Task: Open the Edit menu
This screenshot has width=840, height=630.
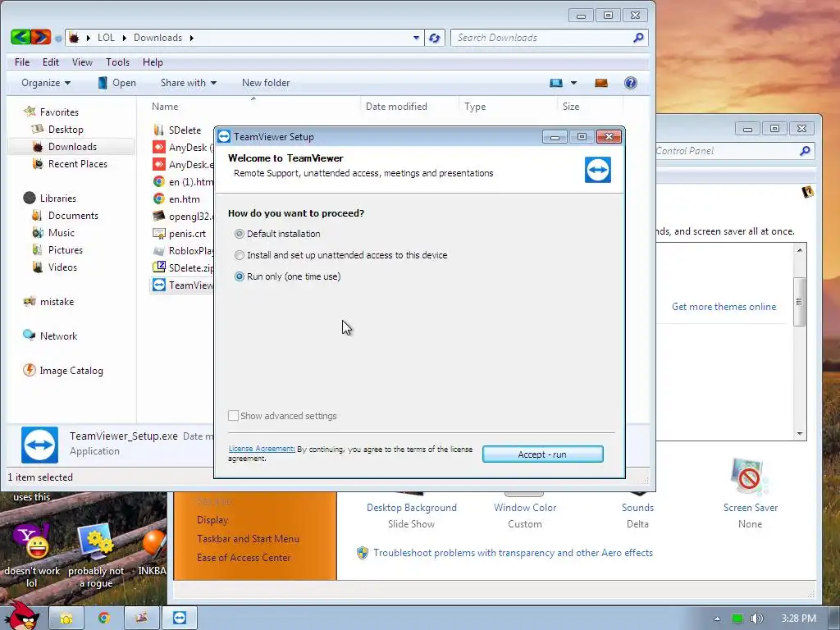Action: [x=51, y=62]
